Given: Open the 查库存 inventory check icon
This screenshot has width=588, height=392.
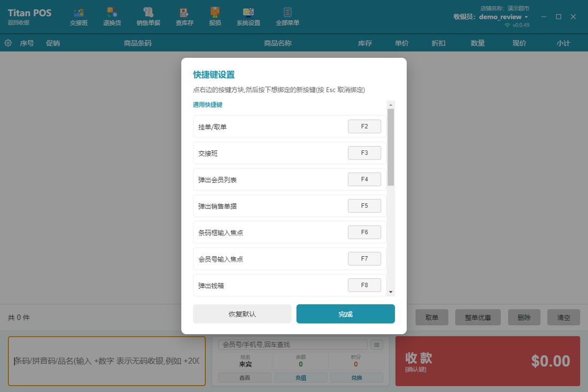Looking at the screenshot, I should pos(184,17).
